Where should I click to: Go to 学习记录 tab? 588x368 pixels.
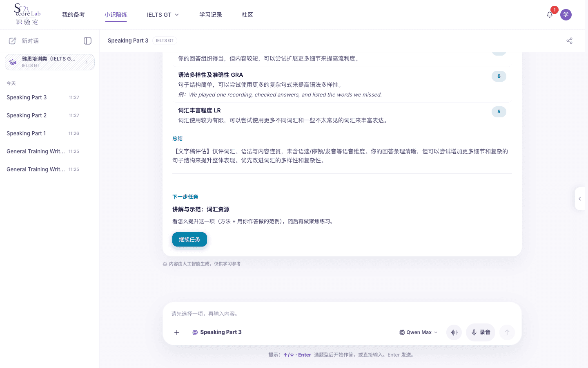pyautogui.click(x=211, y=15)
